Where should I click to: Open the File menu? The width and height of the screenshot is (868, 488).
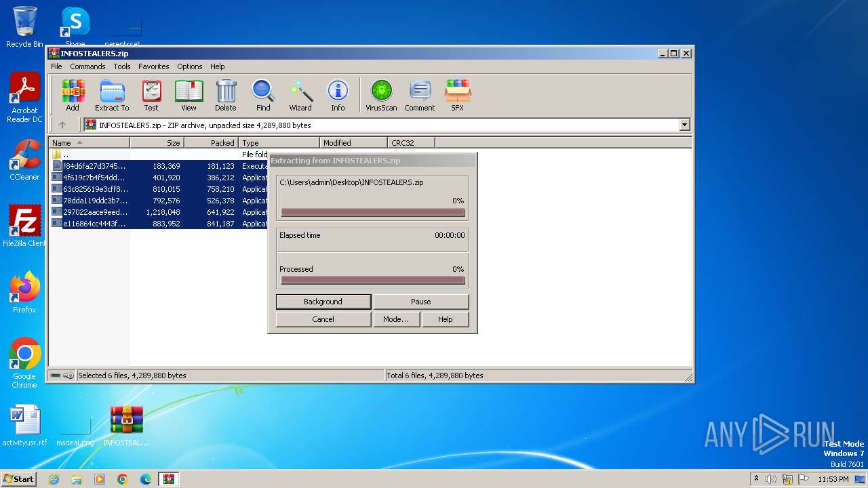tap(56, 66)
